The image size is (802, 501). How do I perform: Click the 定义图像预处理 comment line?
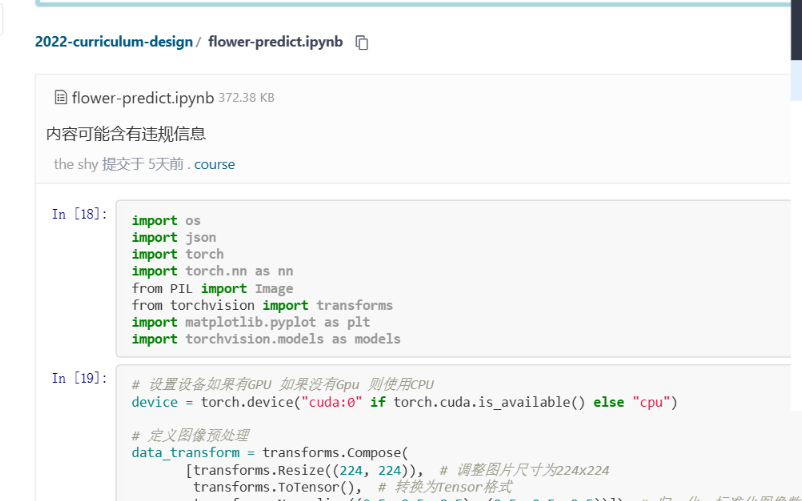click(x=191, y=436)
